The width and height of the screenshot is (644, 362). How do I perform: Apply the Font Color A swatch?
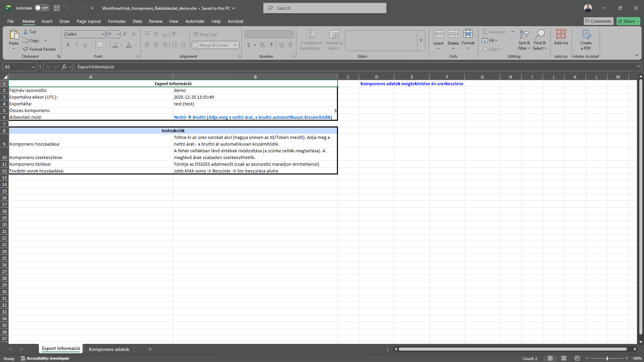coord(129,45)
